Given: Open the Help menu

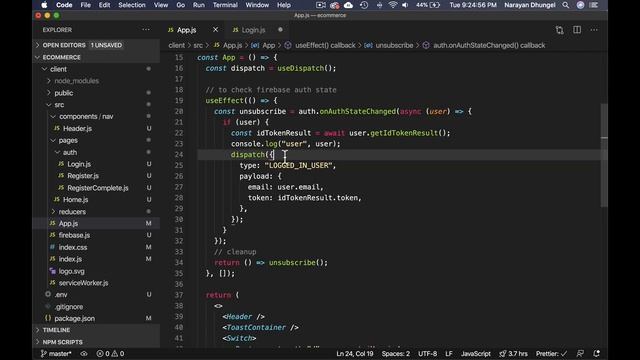Looking at the screenshot, I should coord(284,5).
